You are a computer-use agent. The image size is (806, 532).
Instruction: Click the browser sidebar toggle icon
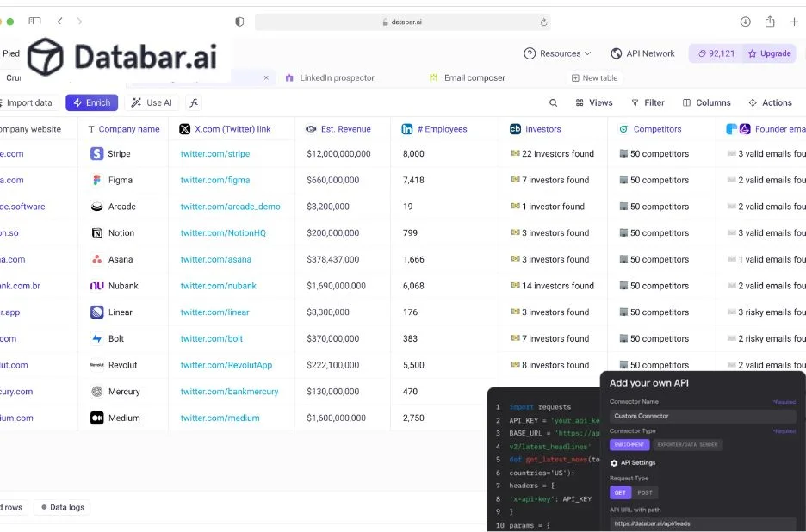coord(34,21)
